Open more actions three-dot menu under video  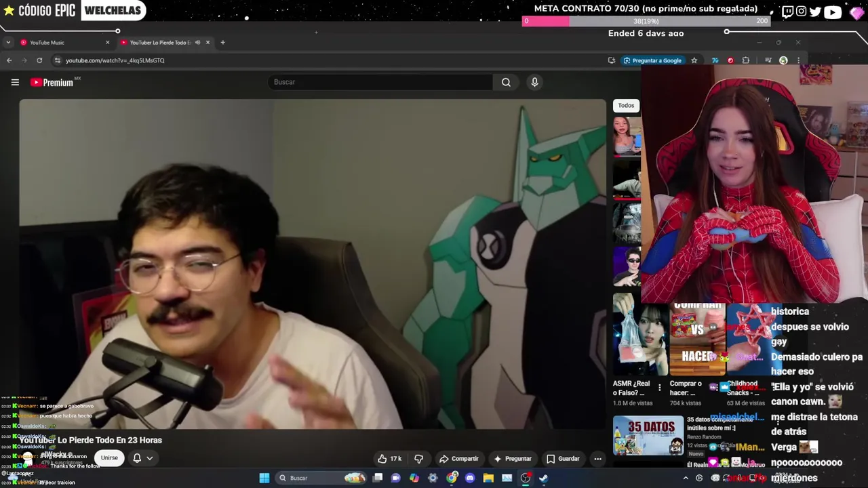pyautogui.click(x=597, y=459)
